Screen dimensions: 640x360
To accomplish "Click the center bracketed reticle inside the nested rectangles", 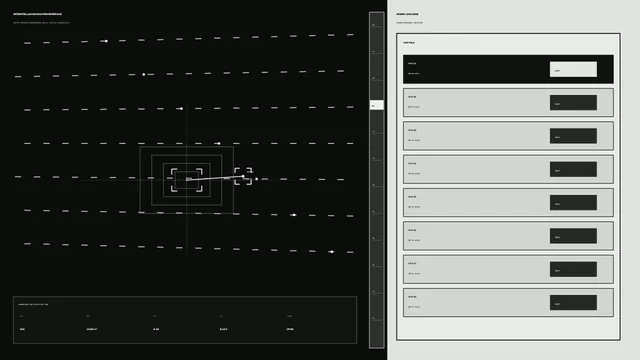I will click(187, 180).
